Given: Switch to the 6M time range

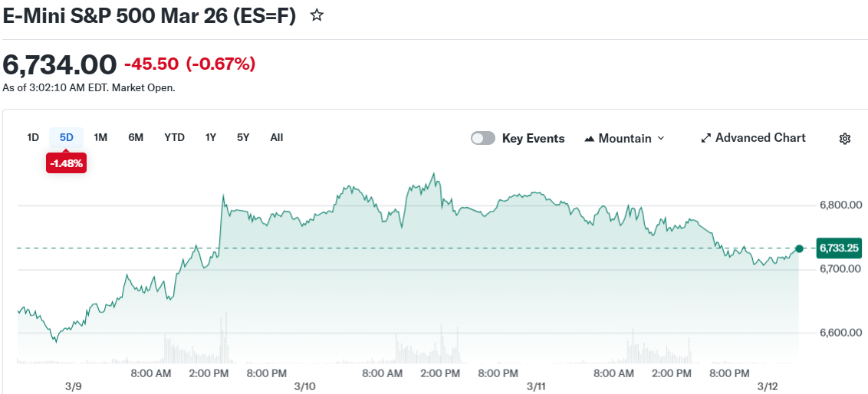Looking at the screenshot, I should pyautogui.click(x=136, y=138).
